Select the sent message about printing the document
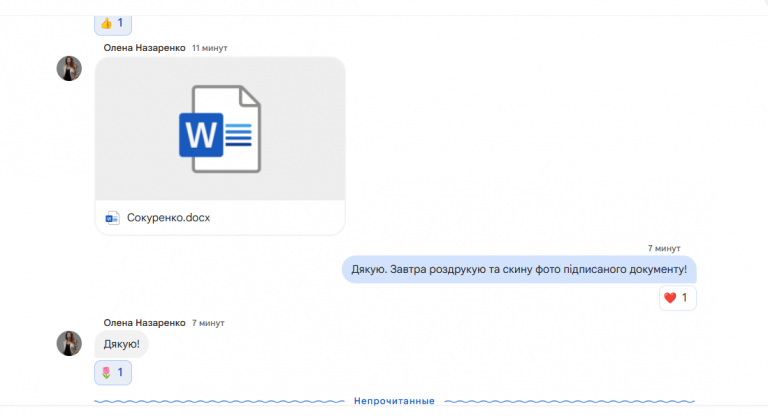This screenshot has height=416, width=768. pyautogui.click(x=519, y=269)
